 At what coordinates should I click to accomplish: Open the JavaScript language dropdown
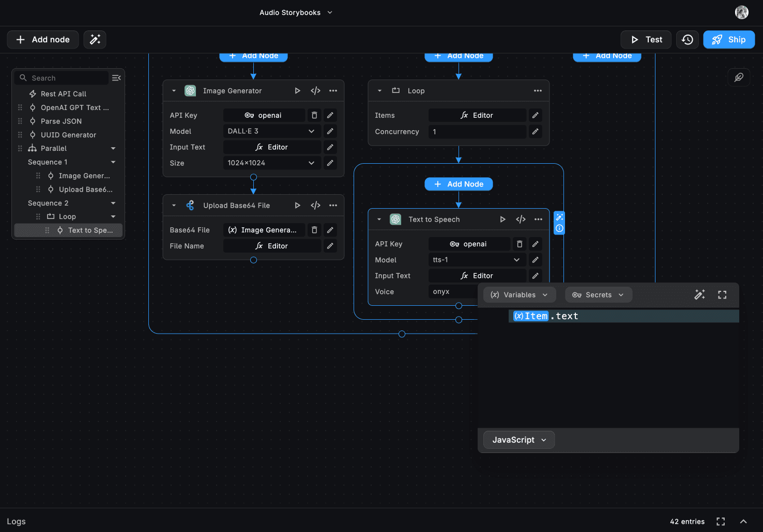[518, 440]
